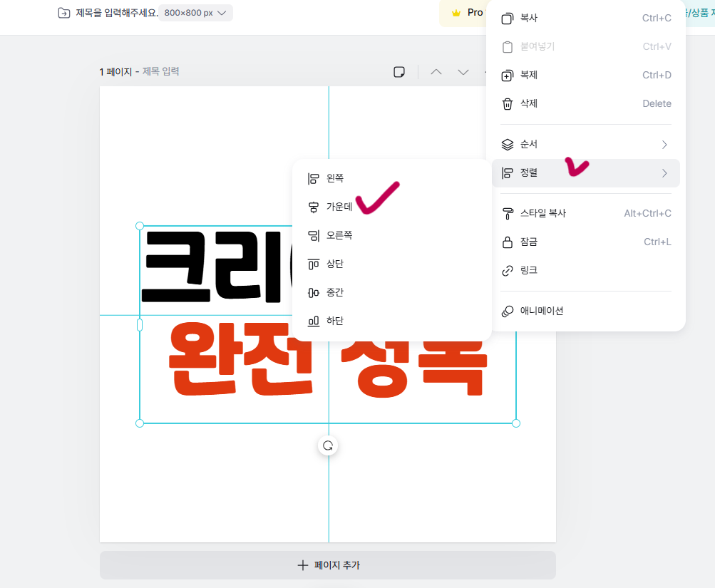
Task: Expand the 정렬 submenu arrow
Action: [664, 172]
